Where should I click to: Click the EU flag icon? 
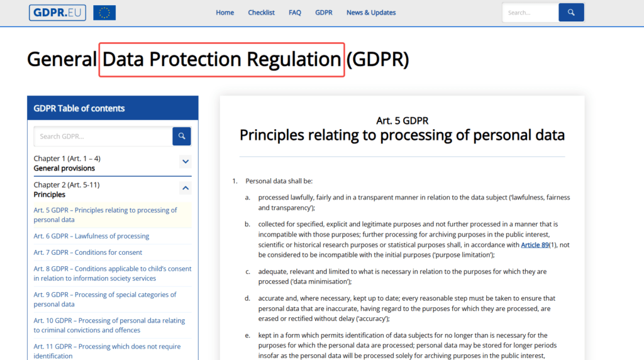[x=104, y=13]
